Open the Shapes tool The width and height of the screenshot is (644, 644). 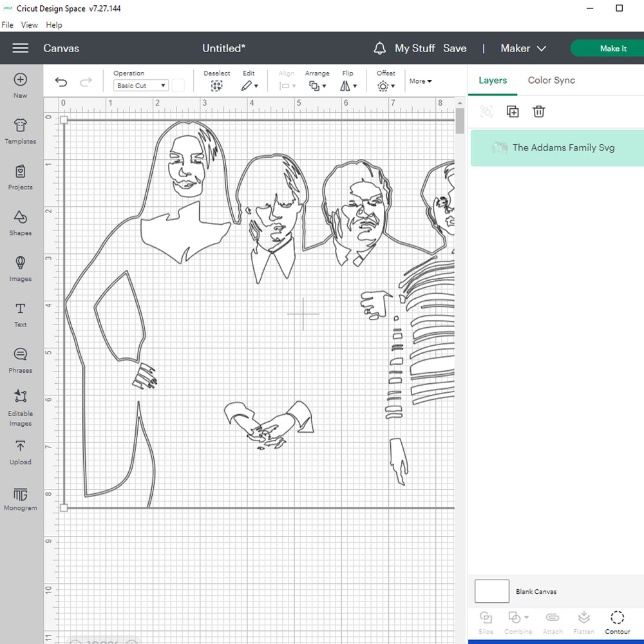click(x=21, y=222)
